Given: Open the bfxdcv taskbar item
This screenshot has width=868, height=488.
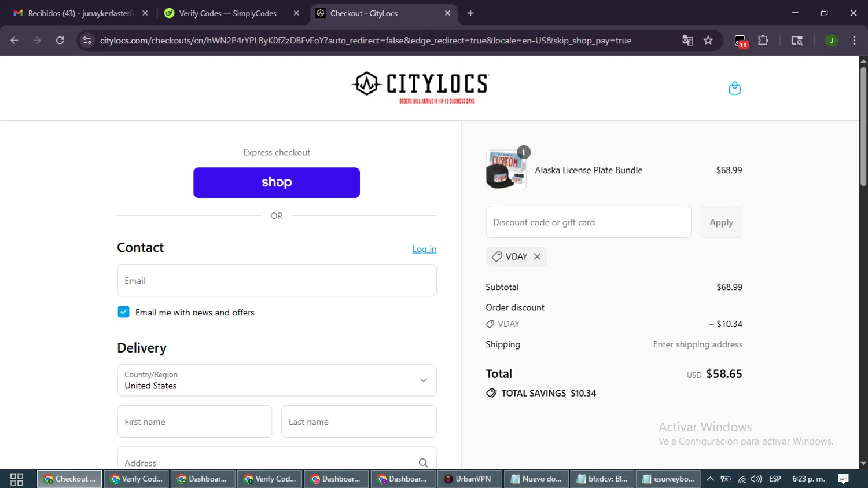Looking at the screenshot, I should (602, 479).
